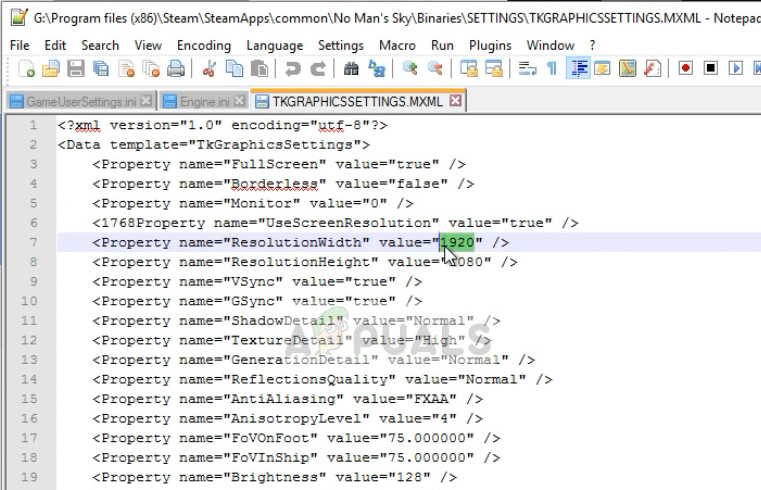Click the ReflectionsQuality property line
The height and width of the screenshot is (490, 761).
322,379
